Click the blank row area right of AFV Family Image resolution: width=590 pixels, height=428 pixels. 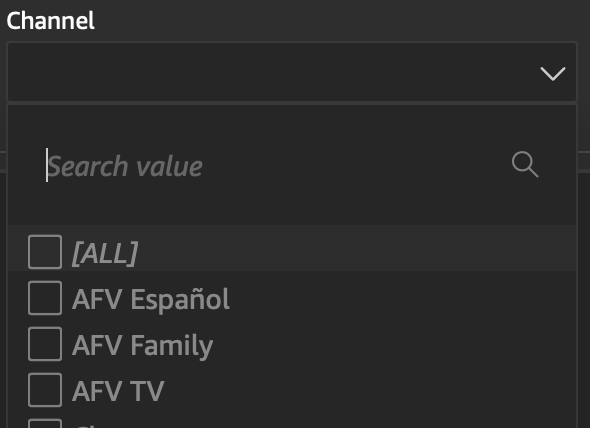pos(393,344)
